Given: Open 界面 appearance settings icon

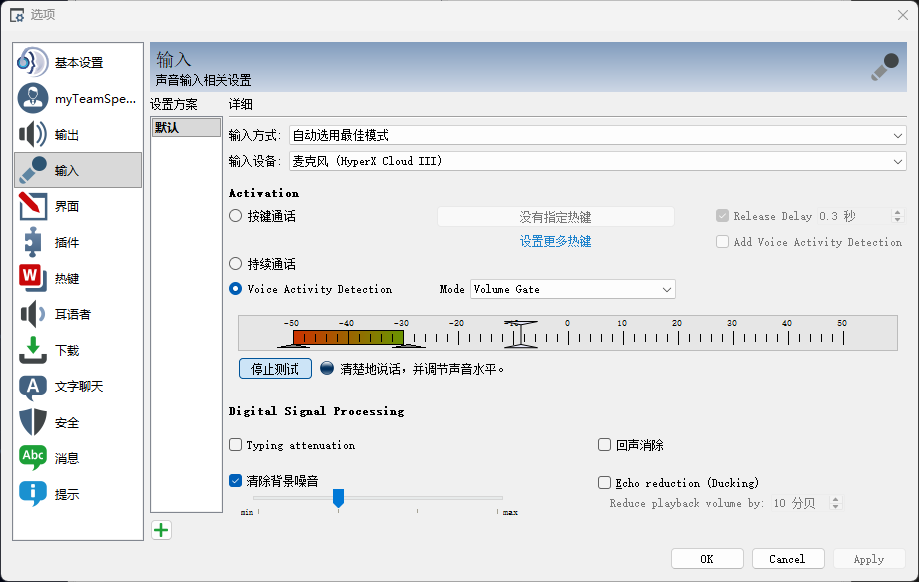Looking at the screenshot, I should 33,206.
